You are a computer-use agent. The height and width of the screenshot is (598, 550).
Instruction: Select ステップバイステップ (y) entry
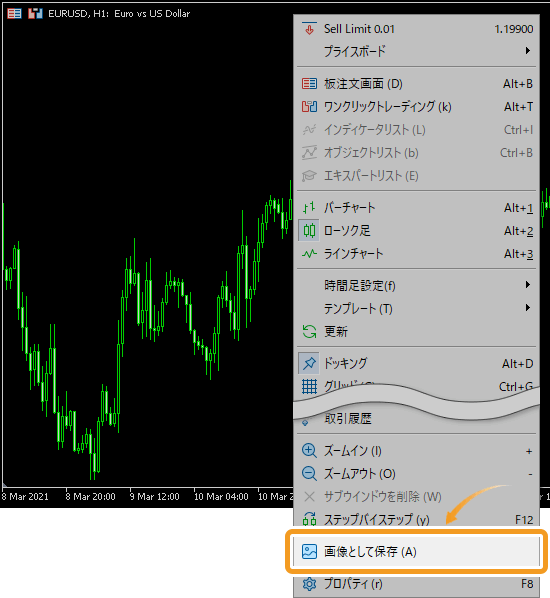pos(416,519)
